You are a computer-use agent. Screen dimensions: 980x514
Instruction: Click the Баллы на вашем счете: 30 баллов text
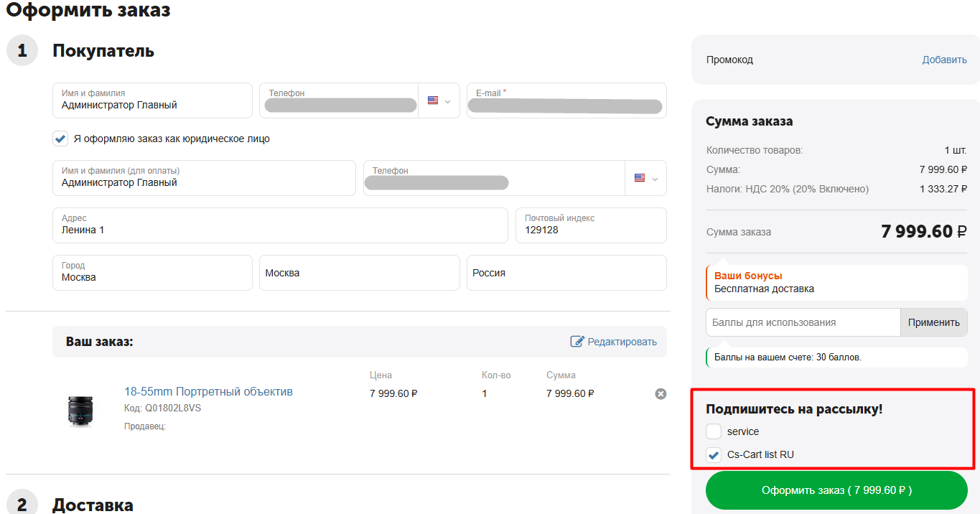788,357
